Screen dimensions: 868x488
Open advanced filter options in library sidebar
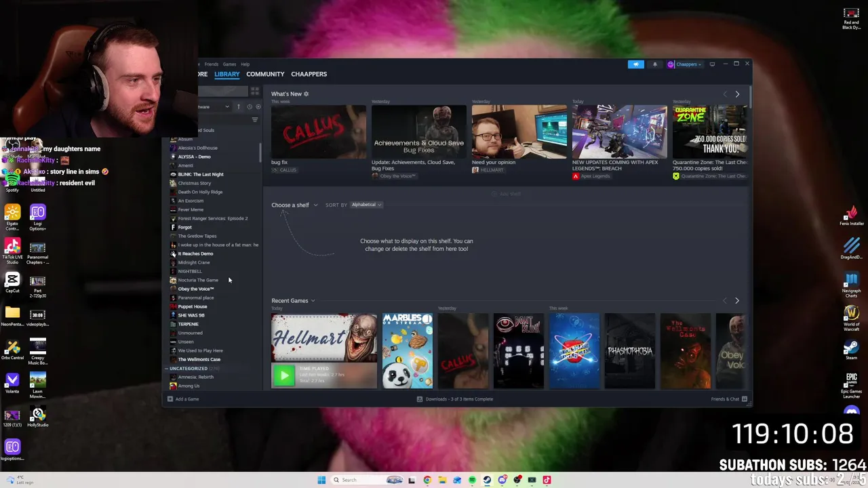[x=255, y=120]
